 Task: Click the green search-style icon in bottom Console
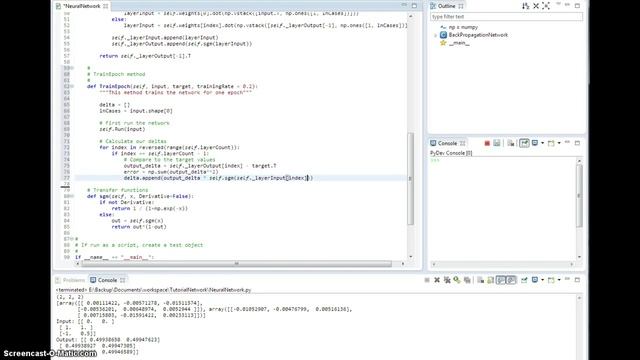pyautogui.click(x=457, y=280)
